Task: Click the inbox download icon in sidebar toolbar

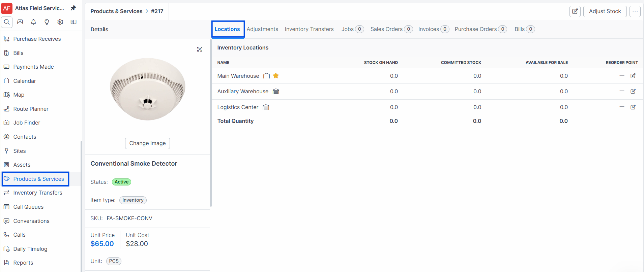Action: 20,22
